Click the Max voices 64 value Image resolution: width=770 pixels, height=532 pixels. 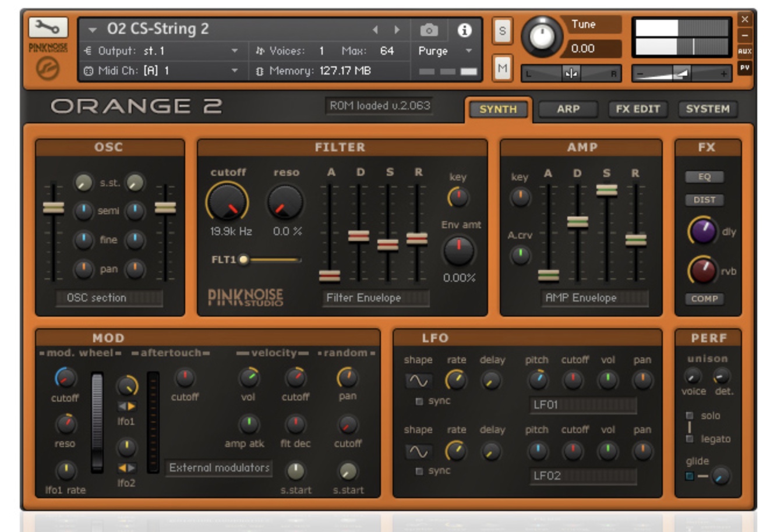(387, 51)
